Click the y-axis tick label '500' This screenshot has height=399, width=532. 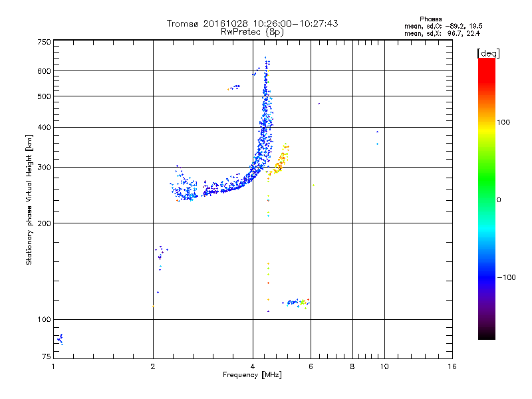click(44, 96)
